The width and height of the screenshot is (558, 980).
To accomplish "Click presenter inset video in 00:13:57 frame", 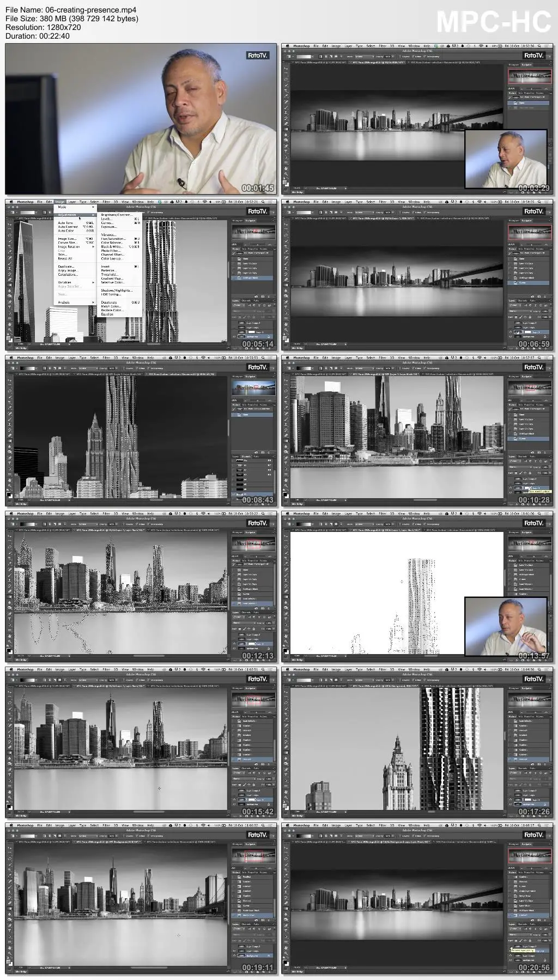I will pos(506,626).
